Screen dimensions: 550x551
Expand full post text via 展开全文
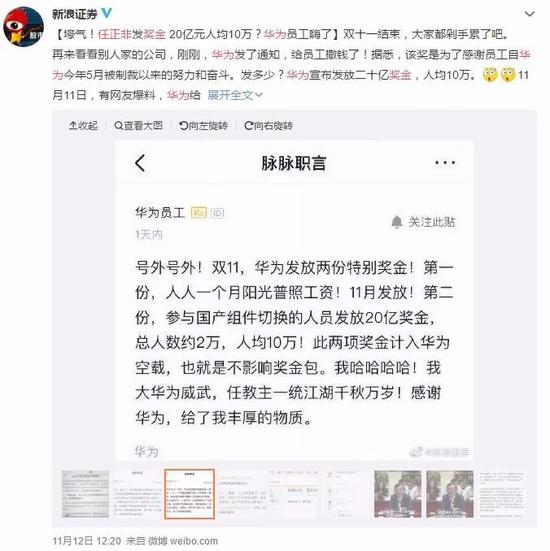pyautogui.click(x=235, y=95)
